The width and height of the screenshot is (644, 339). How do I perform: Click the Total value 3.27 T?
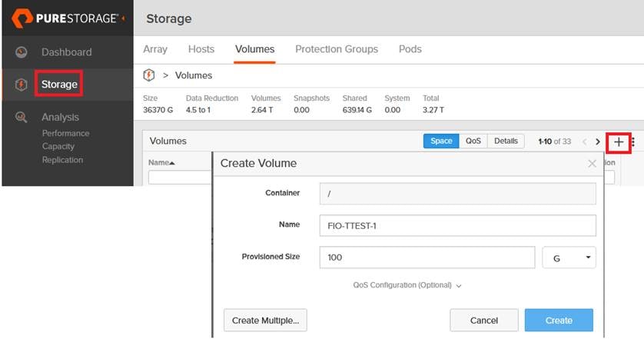[x=433, y=110]
